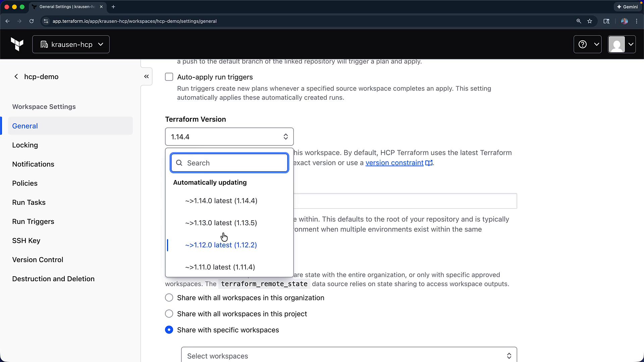This screenshot has width=644, height=362.
Task: Open the Gemini button in Chrome
Action: point(627,7)
